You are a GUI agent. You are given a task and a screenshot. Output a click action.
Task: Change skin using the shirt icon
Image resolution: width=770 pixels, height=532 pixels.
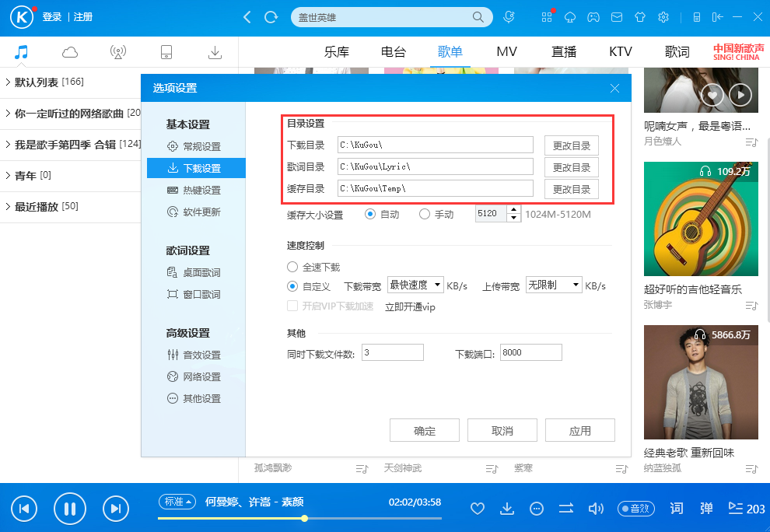639,17
